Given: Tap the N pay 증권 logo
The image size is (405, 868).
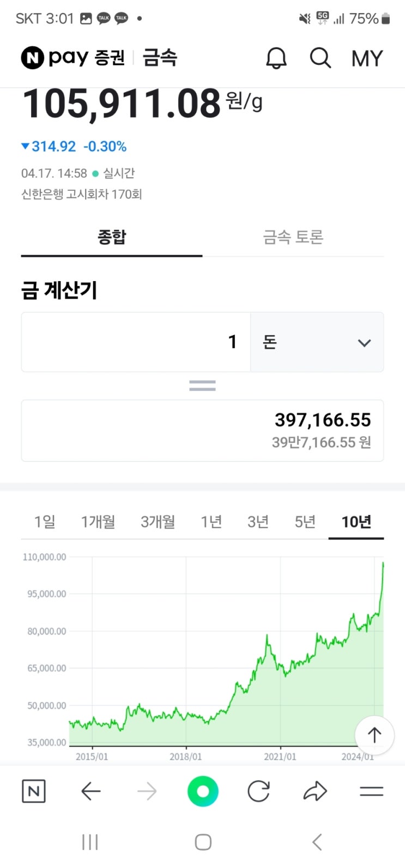Looking at the screenshot, I should coord(73,58).
